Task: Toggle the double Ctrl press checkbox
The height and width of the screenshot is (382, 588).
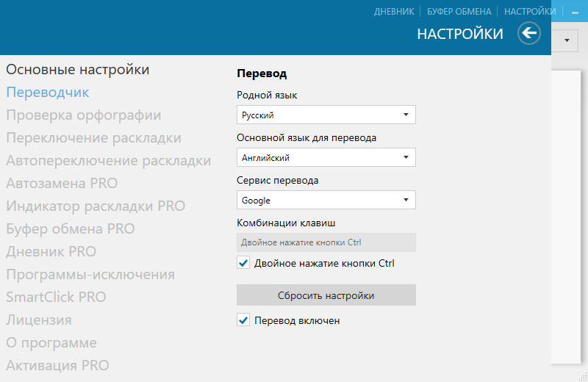Action: point(243,263)
